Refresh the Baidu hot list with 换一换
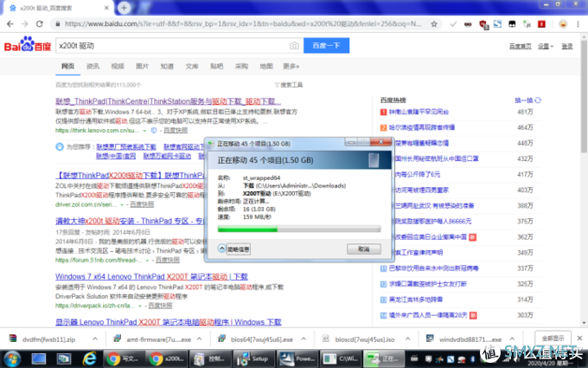This screenshot has width=588, height=368. (527, 100)
